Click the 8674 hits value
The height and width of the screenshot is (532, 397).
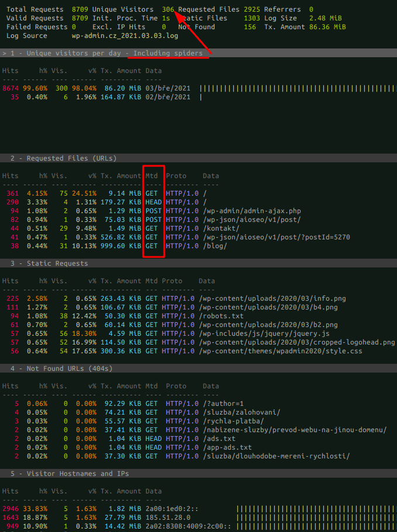pos(10,88)
